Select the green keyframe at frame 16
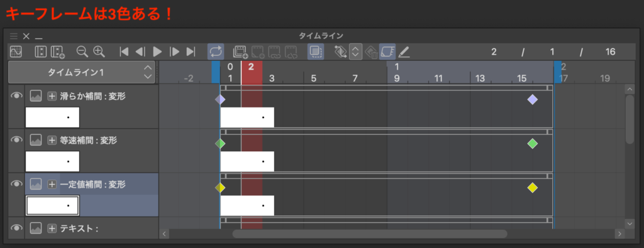Screen dimensions: 644x248 pyautogui.click(x=532, y=144)
